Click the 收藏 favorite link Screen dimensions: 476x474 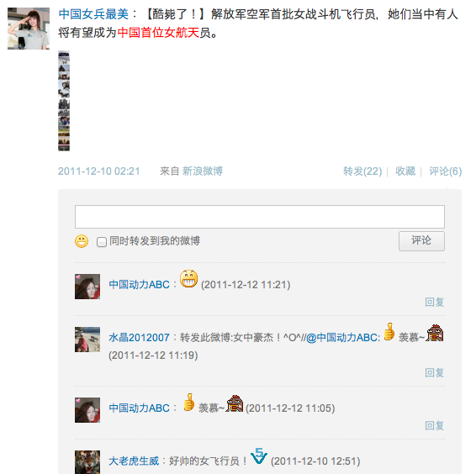[405, 171]
